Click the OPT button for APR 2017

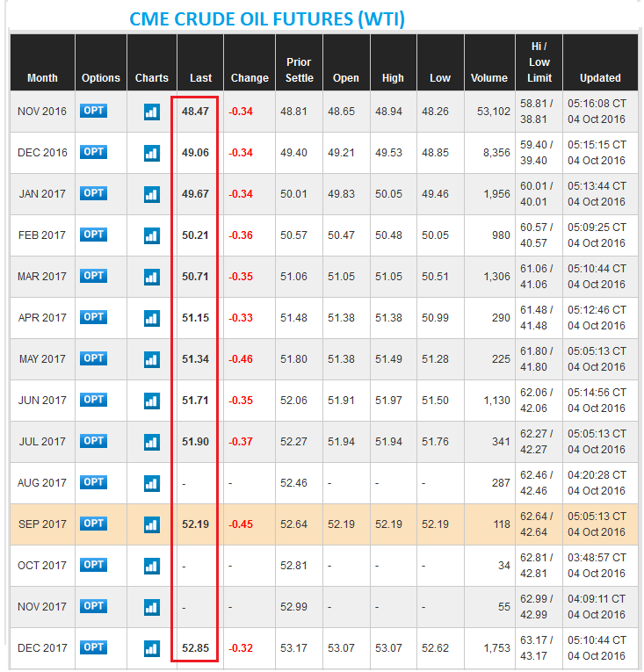pyautogui.click(x=93, y=317)
